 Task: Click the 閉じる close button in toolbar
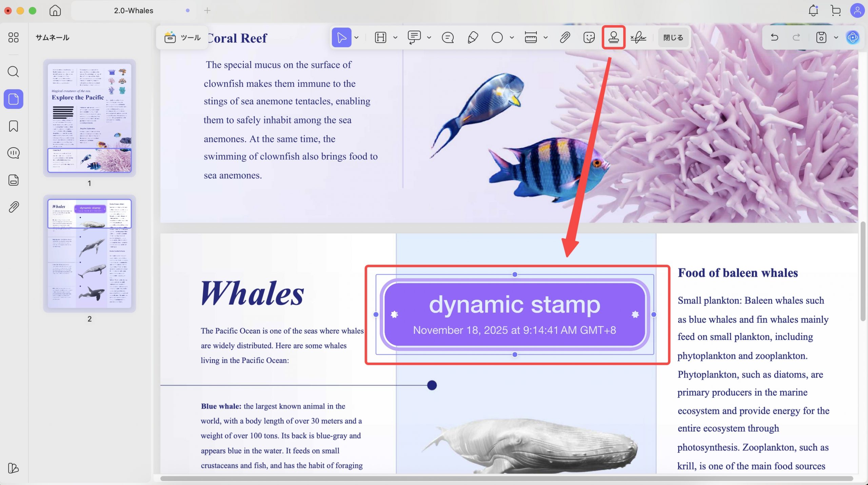point(673,37)
